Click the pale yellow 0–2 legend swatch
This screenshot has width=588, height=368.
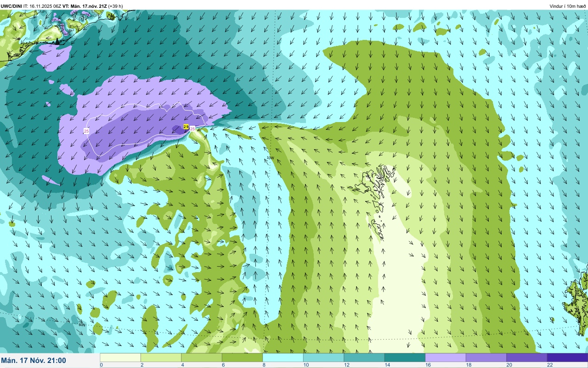(x=120, y=357)
